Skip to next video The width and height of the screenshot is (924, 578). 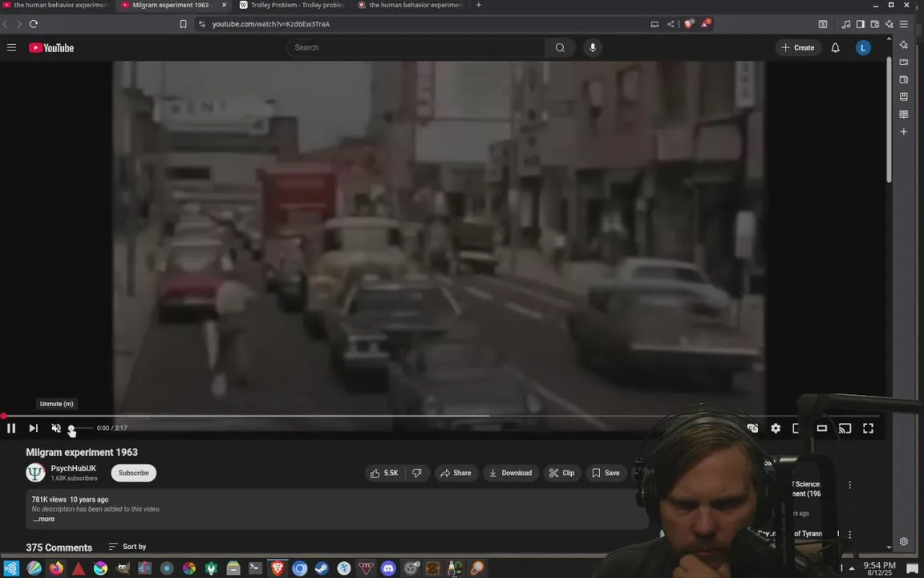(34, 428)
